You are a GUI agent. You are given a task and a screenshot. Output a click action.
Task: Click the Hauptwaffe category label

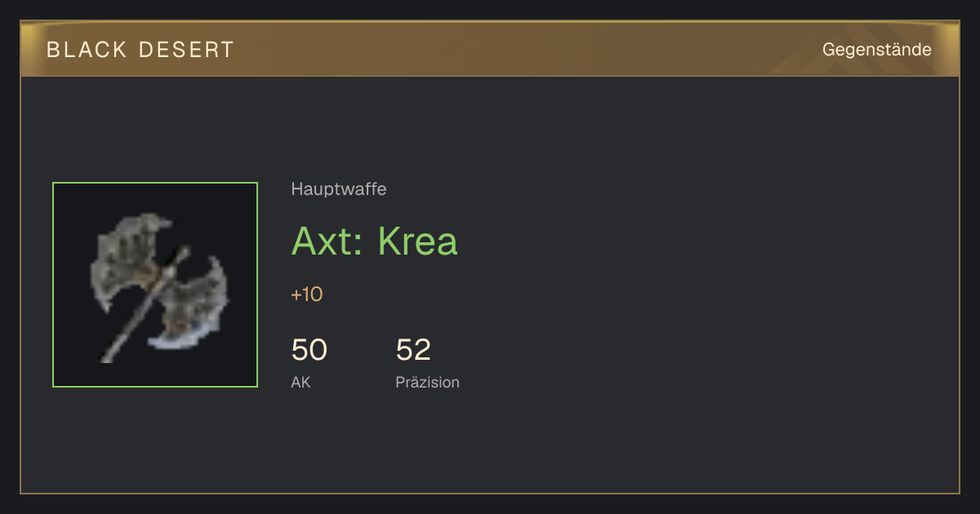coord(338,189)
